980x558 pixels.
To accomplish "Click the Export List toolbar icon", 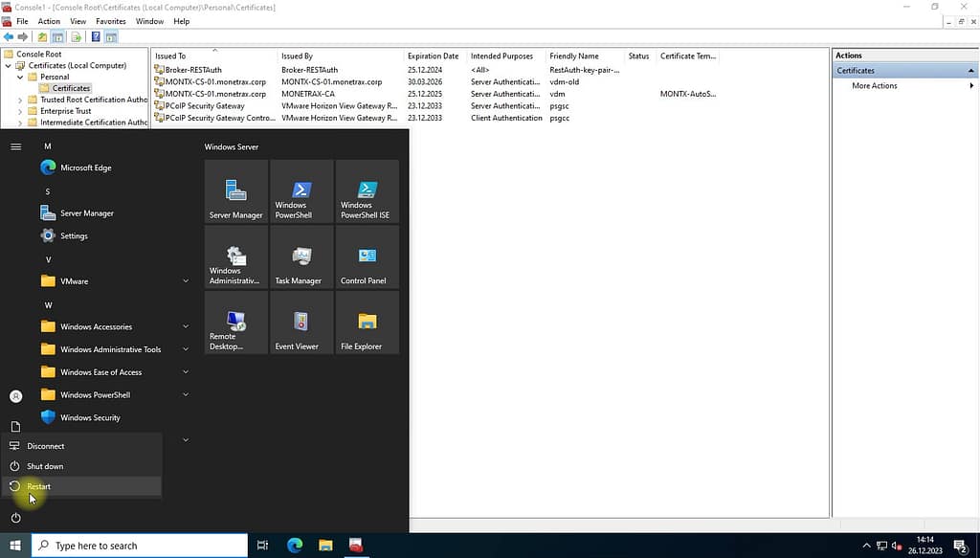I will point(76,37).
